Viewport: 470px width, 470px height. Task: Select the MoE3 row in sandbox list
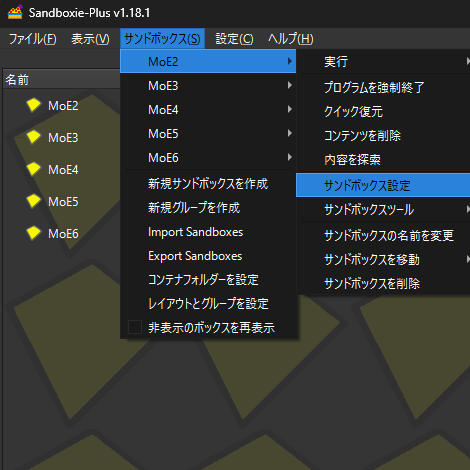coord(62,137)
